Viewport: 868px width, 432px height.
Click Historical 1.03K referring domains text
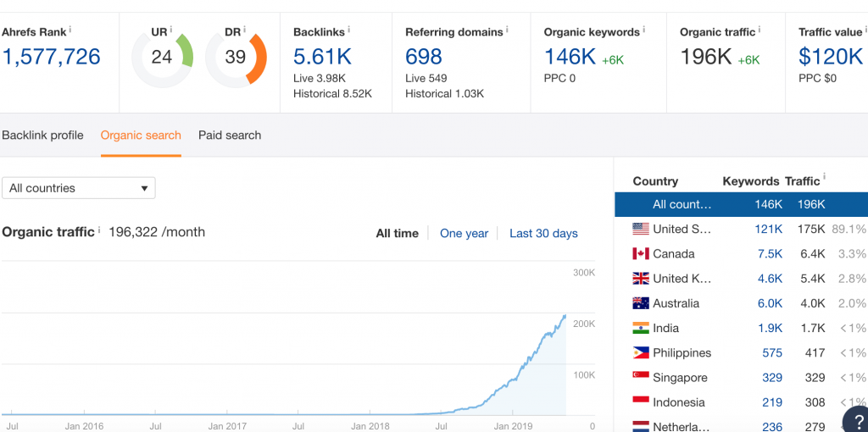coord(444,94)
